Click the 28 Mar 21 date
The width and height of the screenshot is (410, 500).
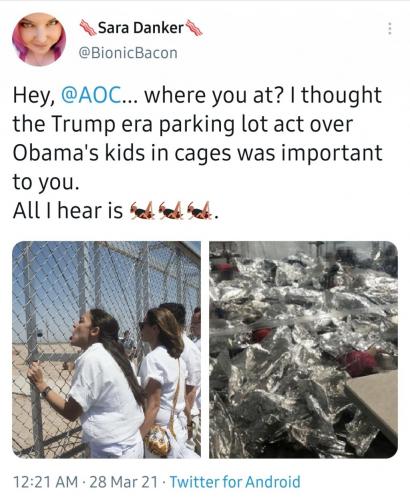pyautogui.click(x=123, y=482)
